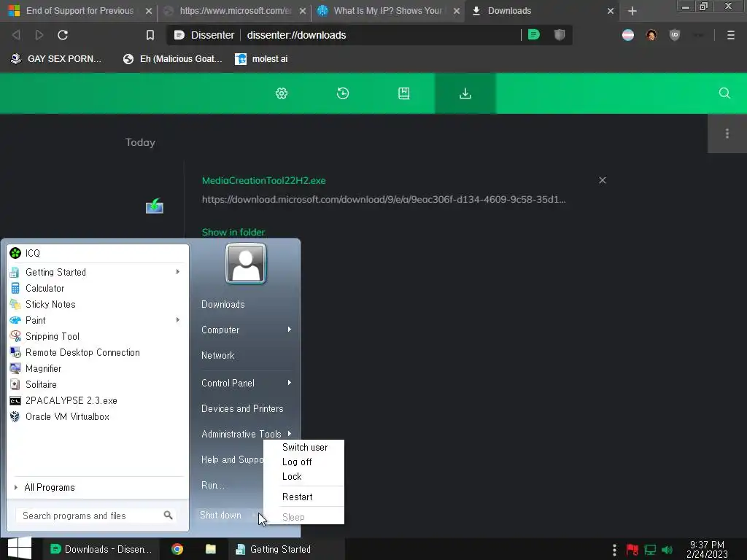
Task: Open the History clock icon
Action: point(343,93)
